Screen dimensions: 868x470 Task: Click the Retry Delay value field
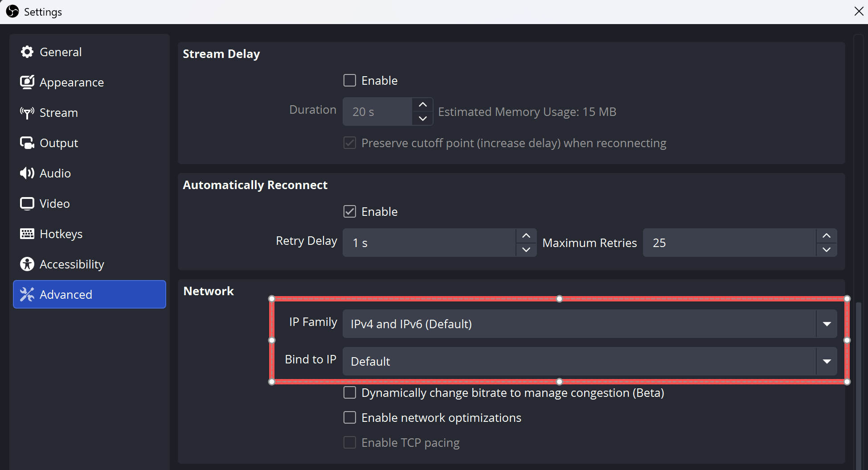click(x=430, y=243)
